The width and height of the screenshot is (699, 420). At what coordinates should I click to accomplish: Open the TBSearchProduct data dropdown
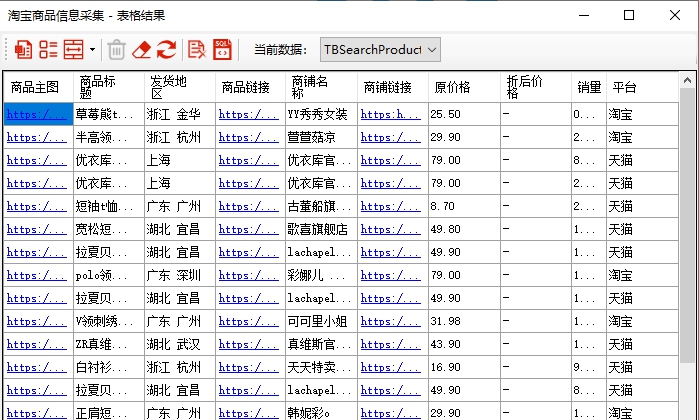(380, 49)
